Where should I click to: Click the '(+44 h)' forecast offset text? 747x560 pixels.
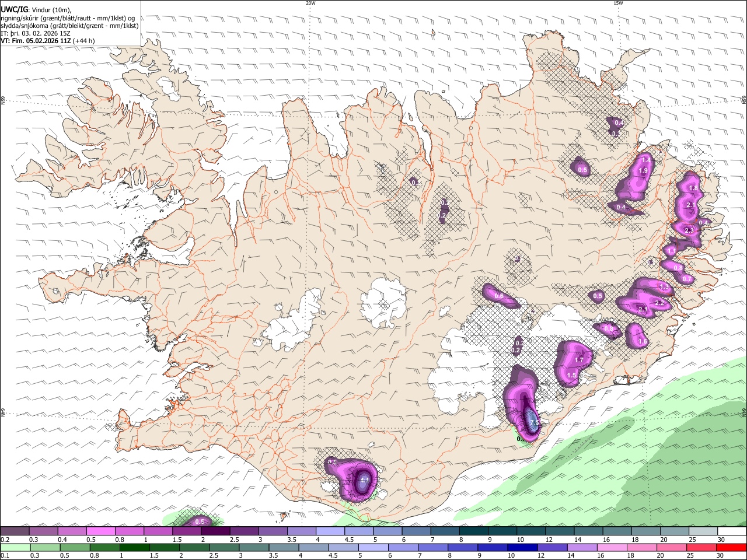(84, 41)
